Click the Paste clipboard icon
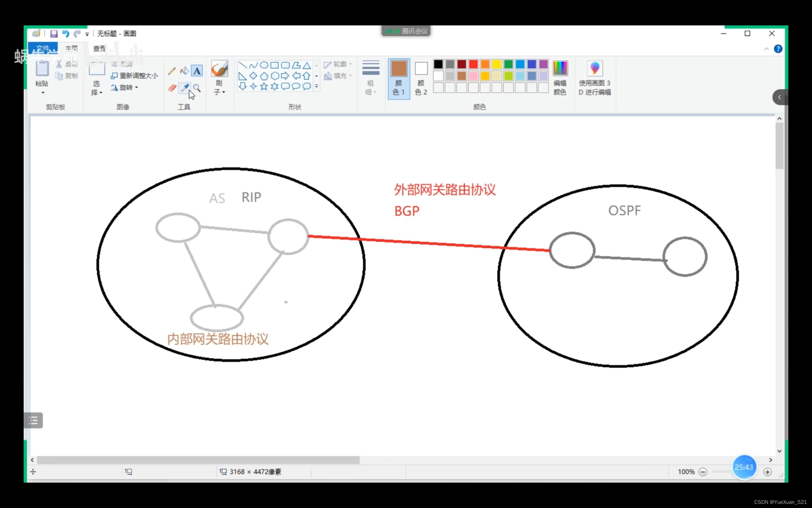Viewport: 812px width, 508px height. tap(42, 69)
